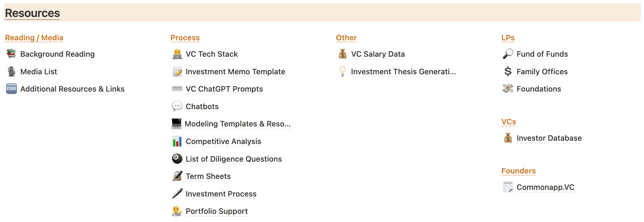644x222 pixels.
Task: Click the books icon beside Background Reading
Action: pyautogui.click(x=11, y=54)
